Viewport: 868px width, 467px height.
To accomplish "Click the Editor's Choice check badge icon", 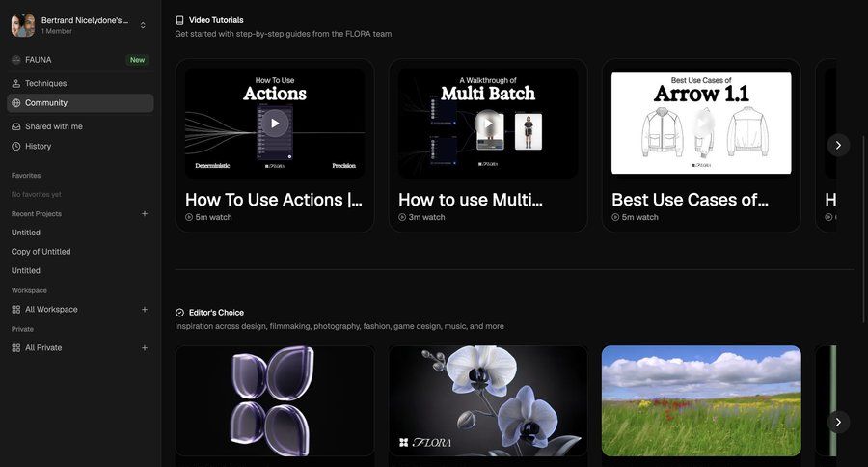I will [179, 313].
